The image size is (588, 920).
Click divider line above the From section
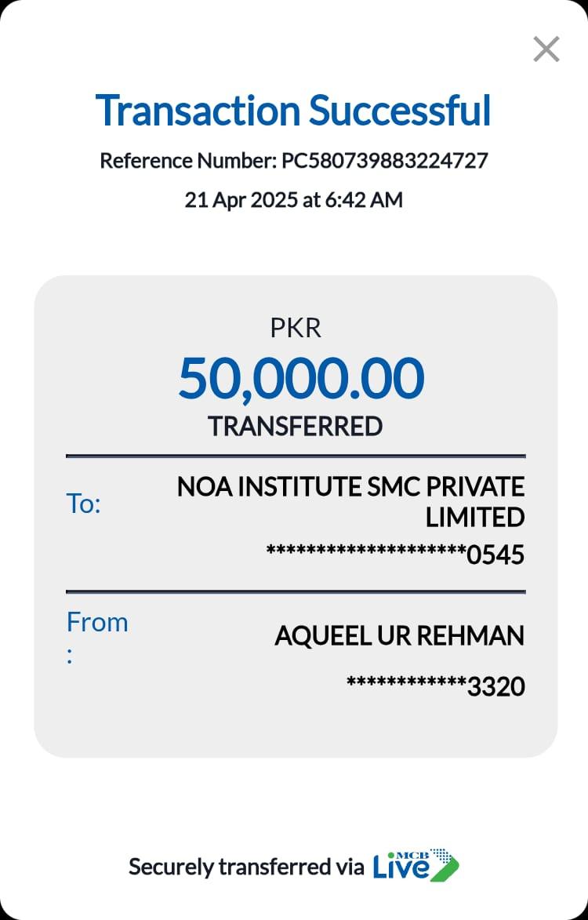tap(296, 591)
